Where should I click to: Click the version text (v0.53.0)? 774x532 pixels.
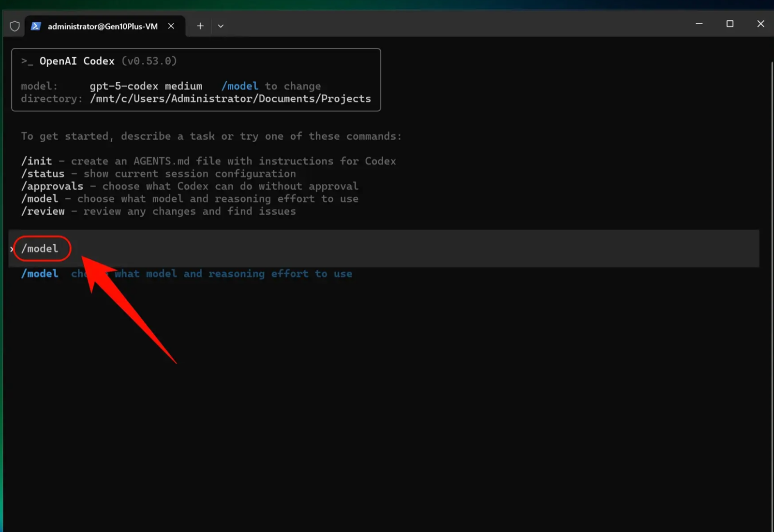coord(149,61)
